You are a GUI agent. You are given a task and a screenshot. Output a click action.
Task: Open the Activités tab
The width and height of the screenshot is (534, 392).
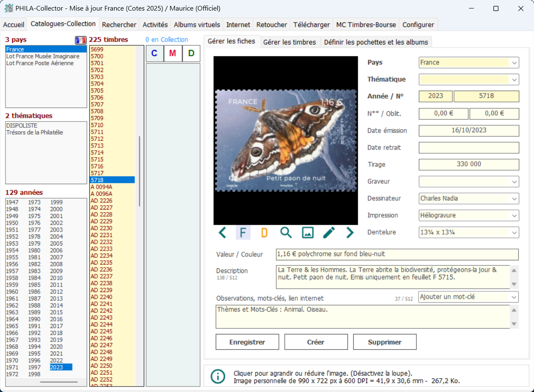(x=155, y=25)
